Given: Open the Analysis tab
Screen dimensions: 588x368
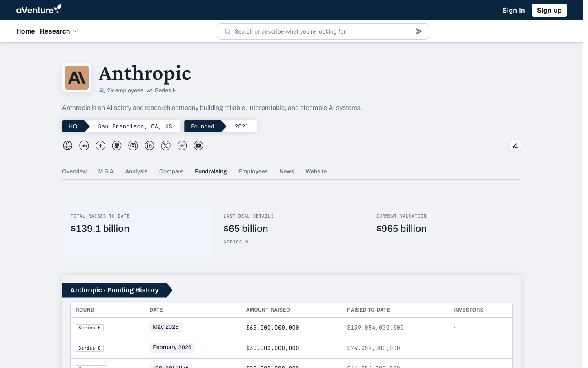Looking at the screenshot, I should [x=136, y=171].
